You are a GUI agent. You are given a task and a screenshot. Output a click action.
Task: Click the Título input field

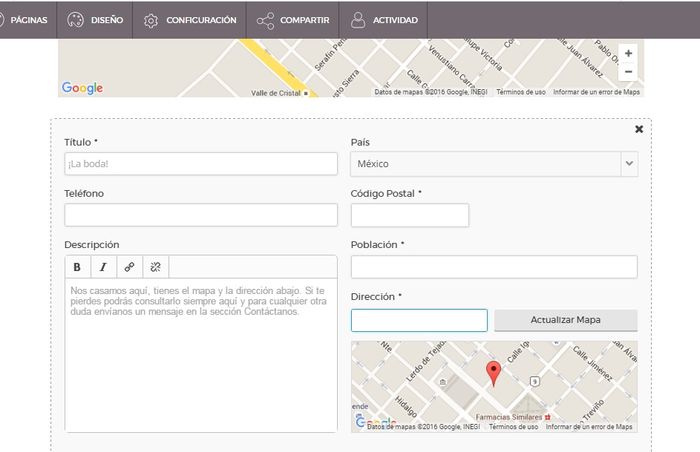pyautogui.click(x=201, y=164)
